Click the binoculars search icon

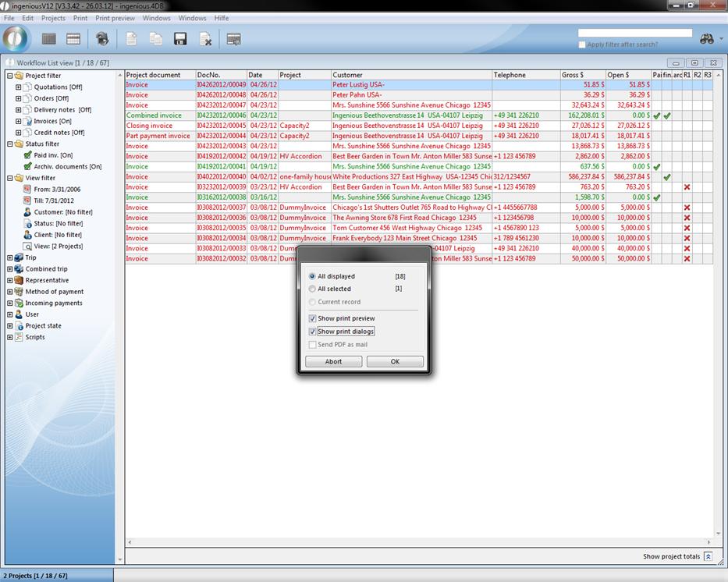click(707, 38)
